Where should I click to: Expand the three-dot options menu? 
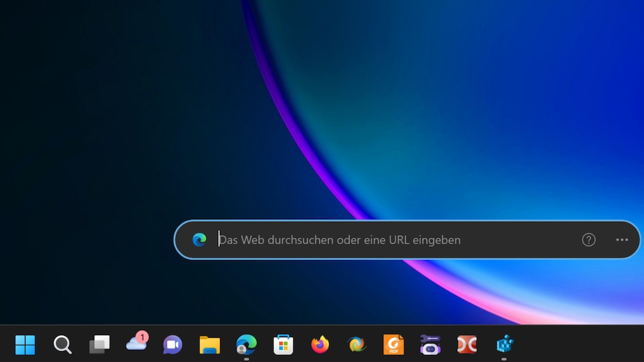[x=622, y=240]
